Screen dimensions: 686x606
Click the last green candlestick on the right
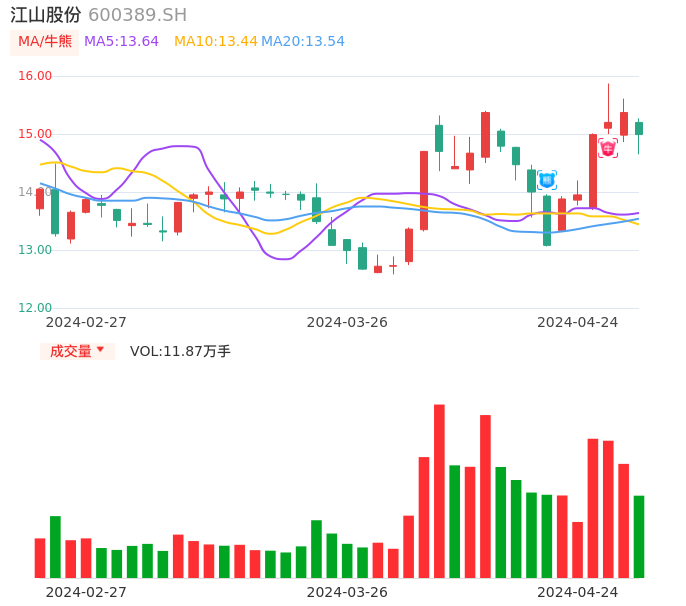639,128
